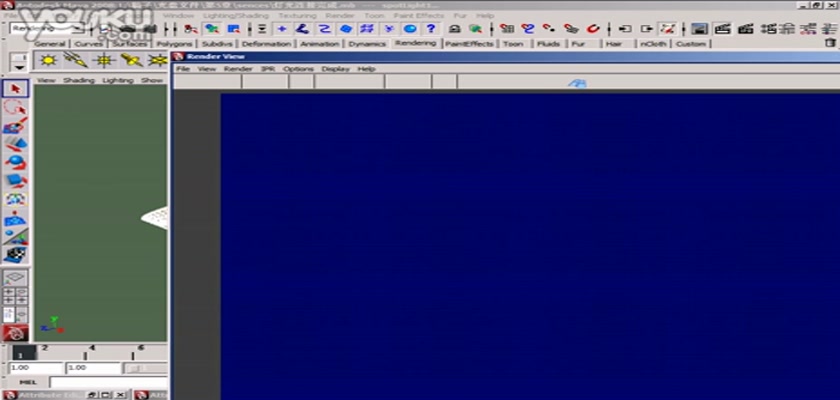Select the Soft Modification tool

16,218
